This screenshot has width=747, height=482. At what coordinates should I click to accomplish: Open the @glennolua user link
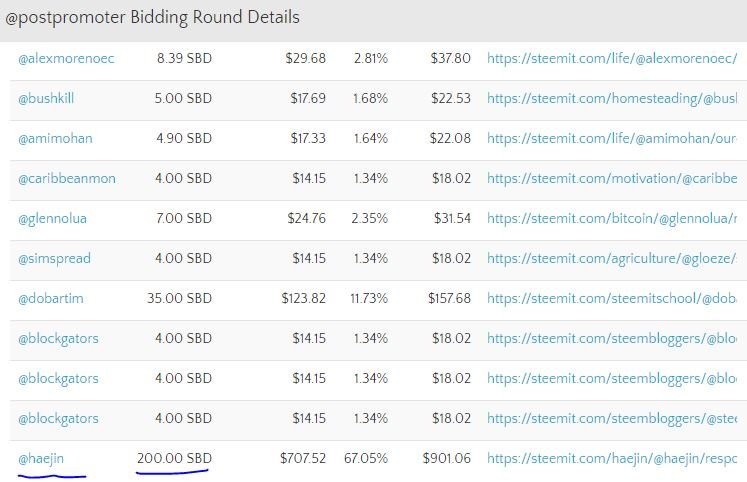(52, 219)
